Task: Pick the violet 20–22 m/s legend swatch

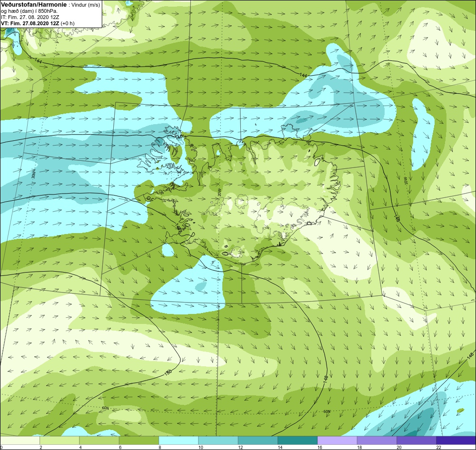Action: click(416, 440)
